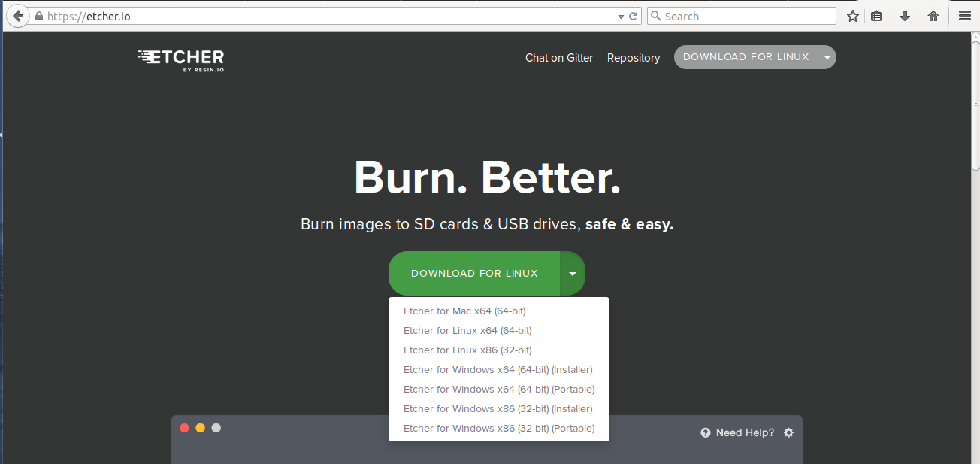Click the magnifier icon in the search box
Viewport: 980px width, 464px height.
(x=655, y=16)
